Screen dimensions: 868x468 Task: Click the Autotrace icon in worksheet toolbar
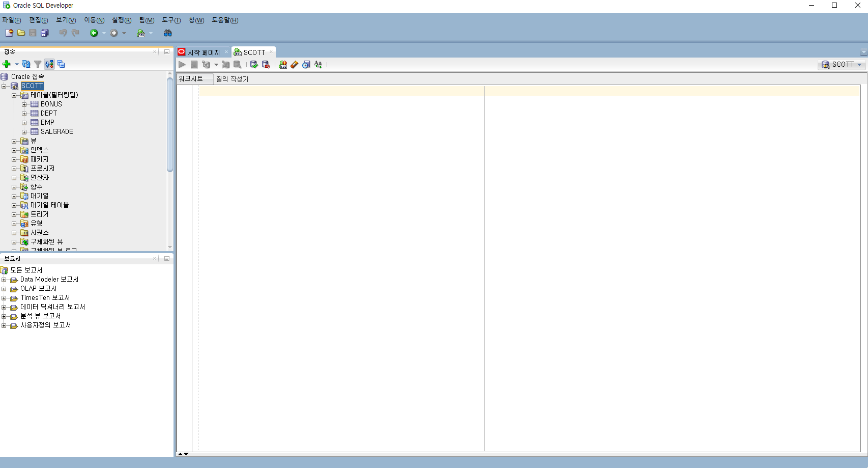coord(225,65)
